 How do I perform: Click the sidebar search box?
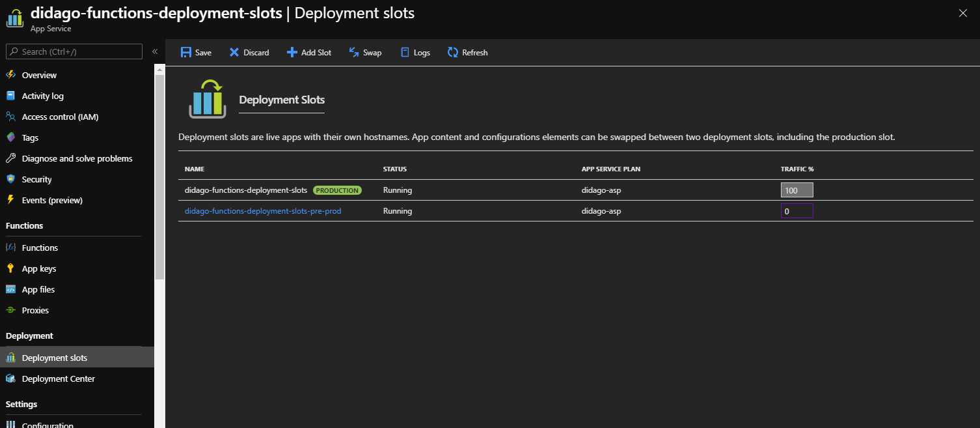coord(78,51)
